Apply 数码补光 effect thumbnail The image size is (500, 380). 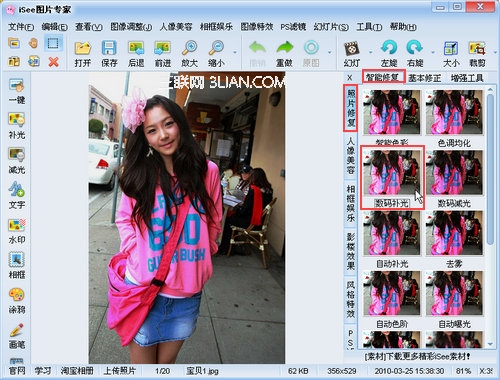pyautogui.click(x=392, y=172)
